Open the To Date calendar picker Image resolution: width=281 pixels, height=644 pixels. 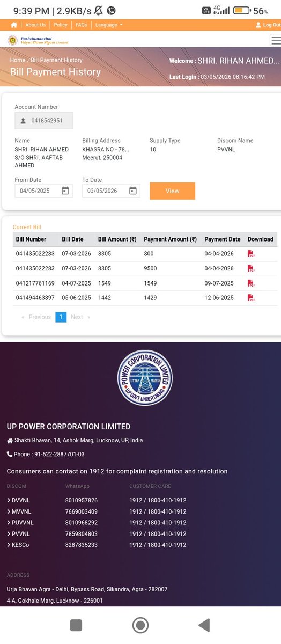(x=133, y=191)
